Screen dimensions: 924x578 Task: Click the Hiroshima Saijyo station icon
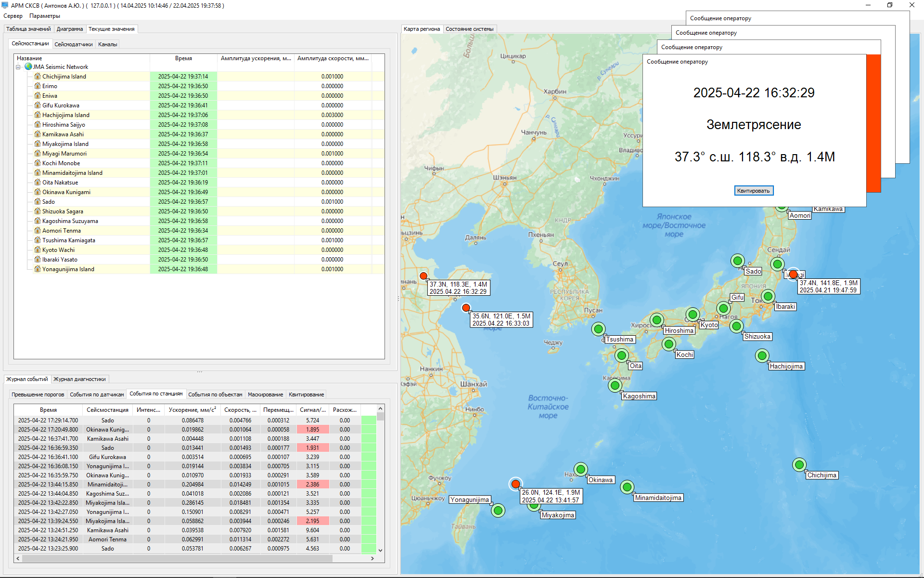click(38, 124)
